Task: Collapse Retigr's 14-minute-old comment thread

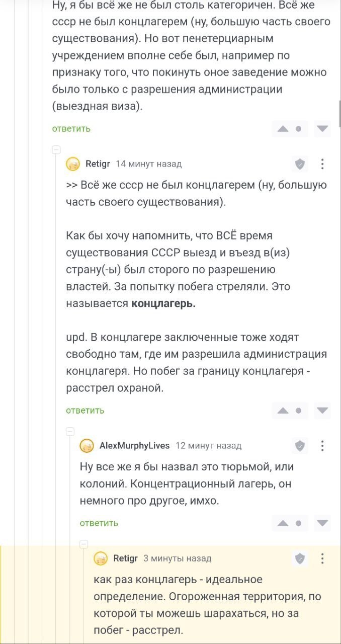Action: click(x=56, y=149)
